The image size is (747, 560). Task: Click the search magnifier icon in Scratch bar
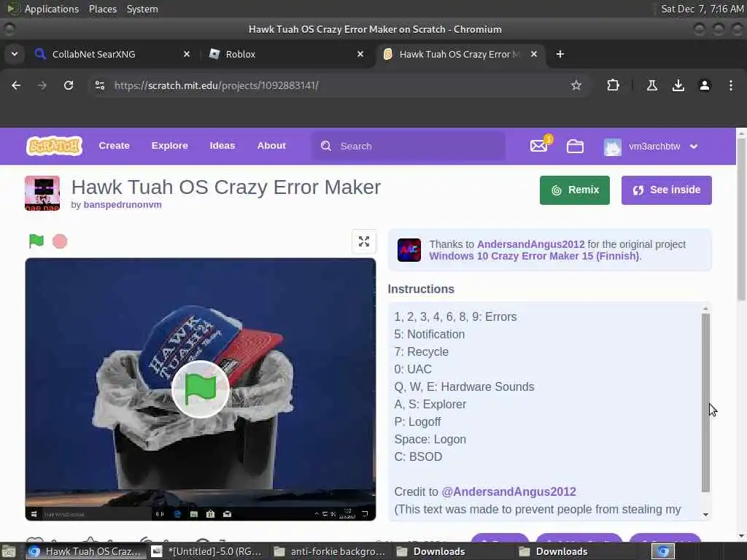click(x=326, y=146)
